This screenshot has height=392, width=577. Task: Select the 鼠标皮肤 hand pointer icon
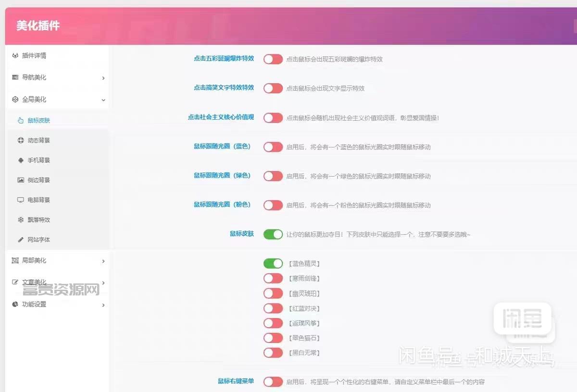tap(21, 121)
